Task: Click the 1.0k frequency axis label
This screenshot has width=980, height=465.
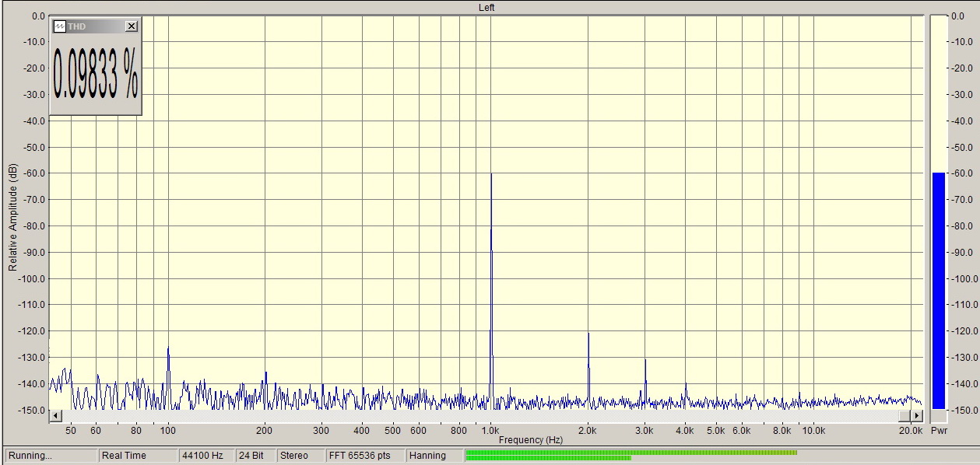Action: 490,430
